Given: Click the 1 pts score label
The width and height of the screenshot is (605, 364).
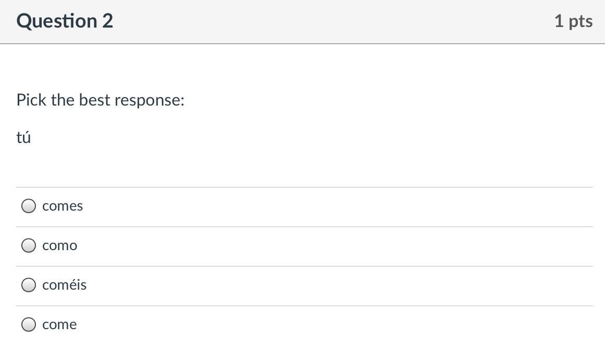Looking at the screenshot, I should pyautogui.click(x=573, y=21).
